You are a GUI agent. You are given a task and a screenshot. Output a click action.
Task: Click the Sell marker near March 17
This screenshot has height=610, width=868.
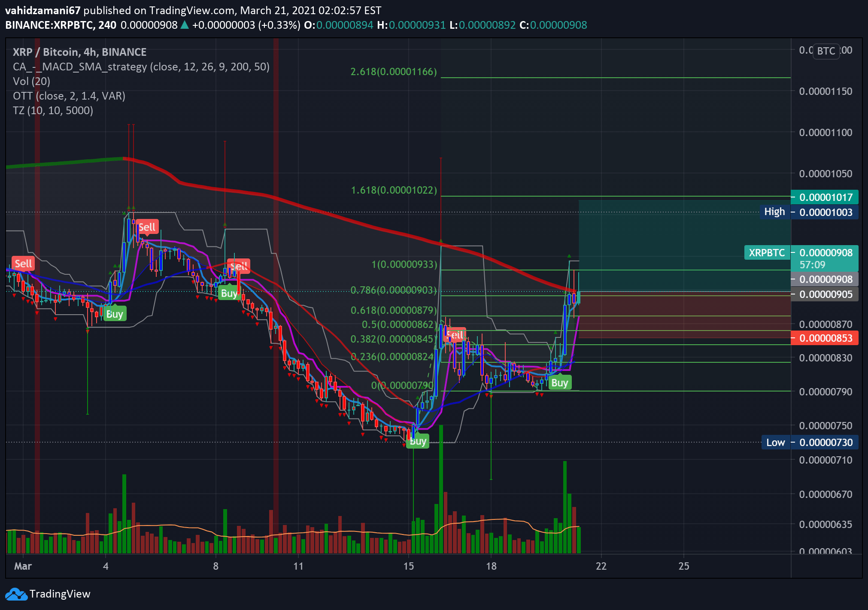[x=455, y=335]
